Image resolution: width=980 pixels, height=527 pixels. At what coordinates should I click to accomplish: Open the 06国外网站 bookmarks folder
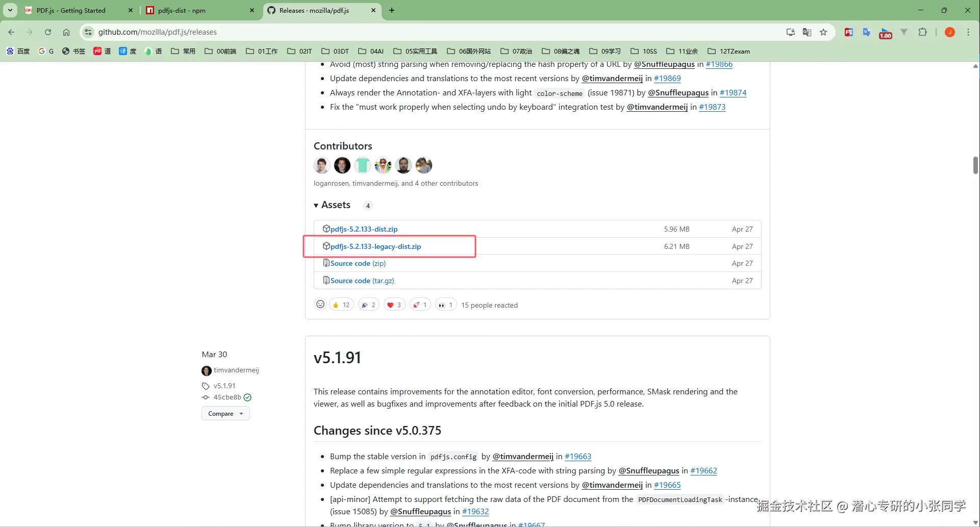(x=469, y=51)
